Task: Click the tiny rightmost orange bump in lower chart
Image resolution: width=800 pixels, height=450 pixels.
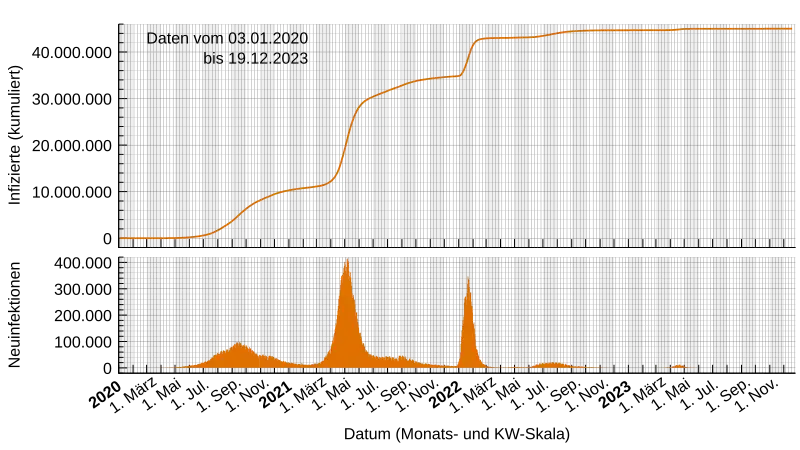Action: tap(678, 367)
